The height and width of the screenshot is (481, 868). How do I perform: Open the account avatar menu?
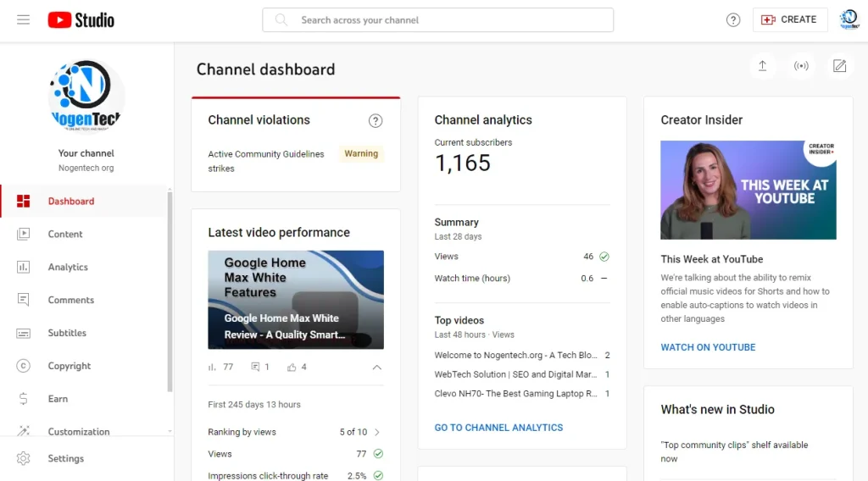pos(849,20)
